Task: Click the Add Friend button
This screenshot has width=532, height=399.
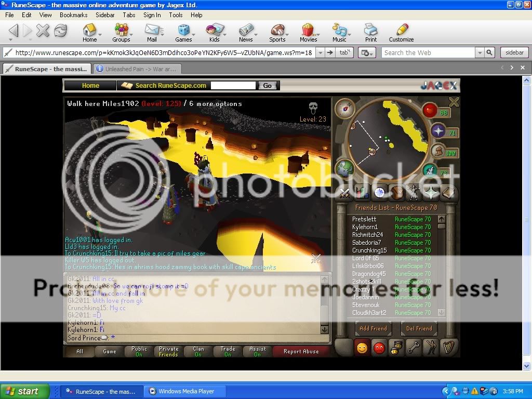Action: pos(373,328)
